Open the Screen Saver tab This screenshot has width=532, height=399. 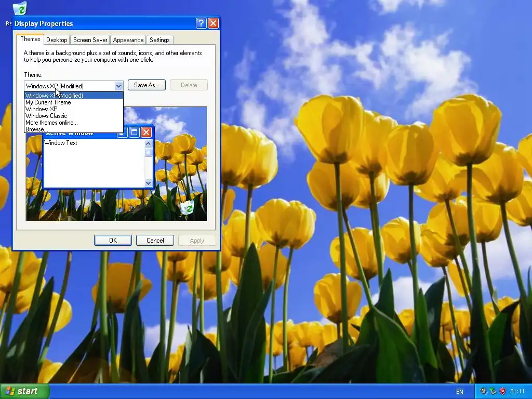pyautogui.click(x=90, y=39)
